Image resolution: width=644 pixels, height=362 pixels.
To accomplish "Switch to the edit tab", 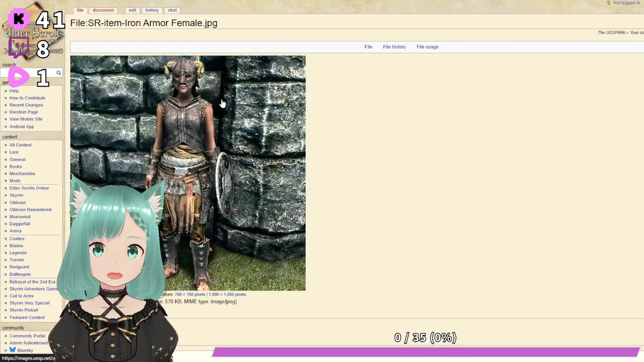I will (132, 10).
